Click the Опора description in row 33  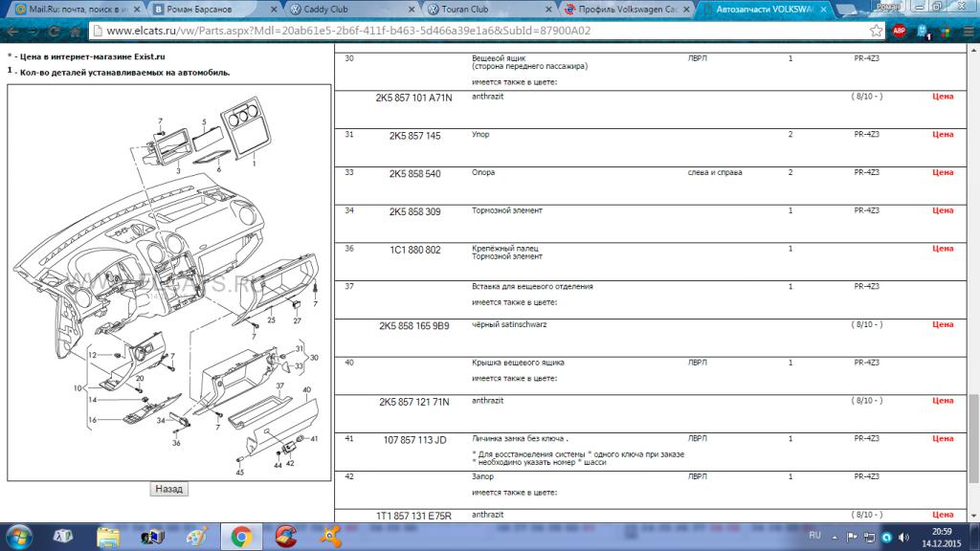pyautogui.click(x=483, y=173)
